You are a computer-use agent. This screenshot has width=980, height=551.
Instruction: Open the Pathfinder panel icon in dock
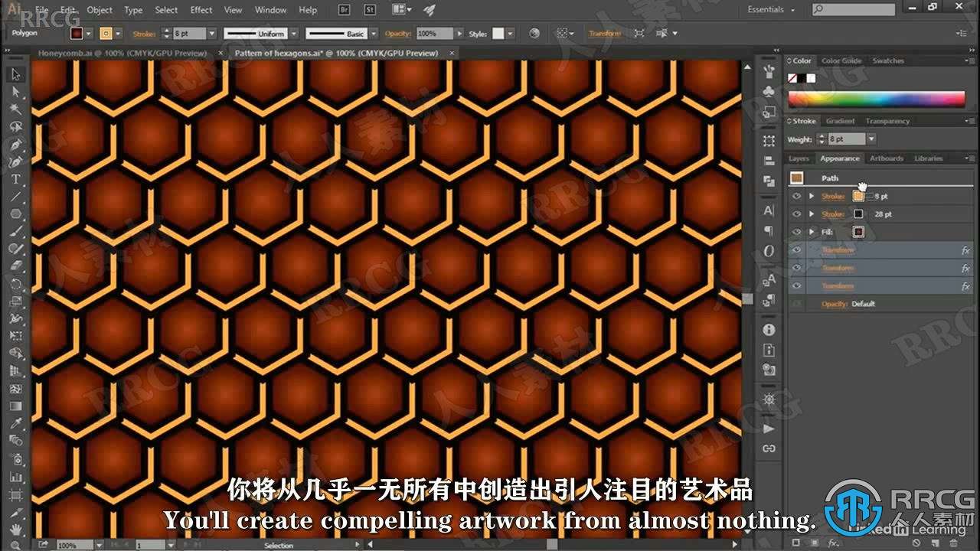(x=769, y=181)
